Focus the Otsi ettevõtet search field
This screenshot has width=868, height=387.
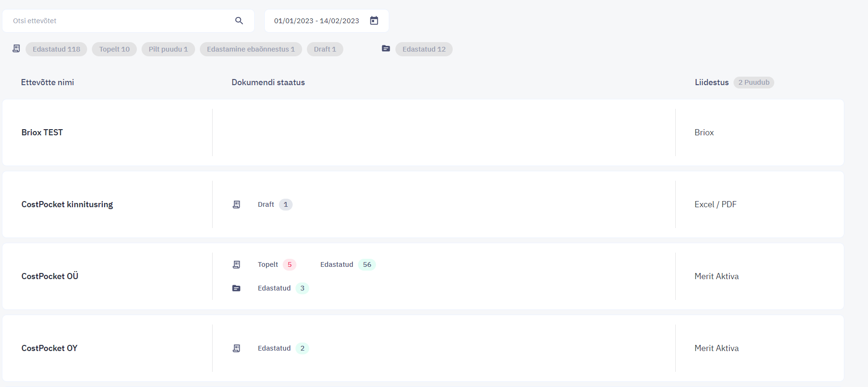(128, 21)
